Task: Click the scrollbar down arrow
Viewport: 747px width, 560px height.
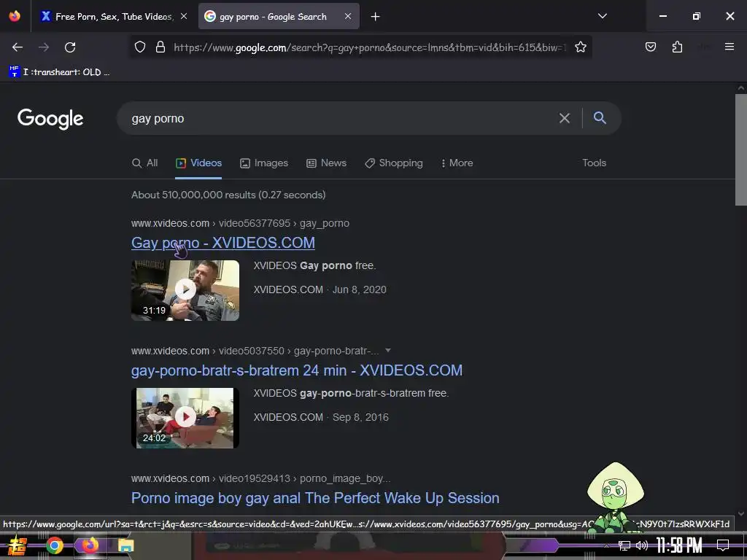Action: click(x=741, y=513)
